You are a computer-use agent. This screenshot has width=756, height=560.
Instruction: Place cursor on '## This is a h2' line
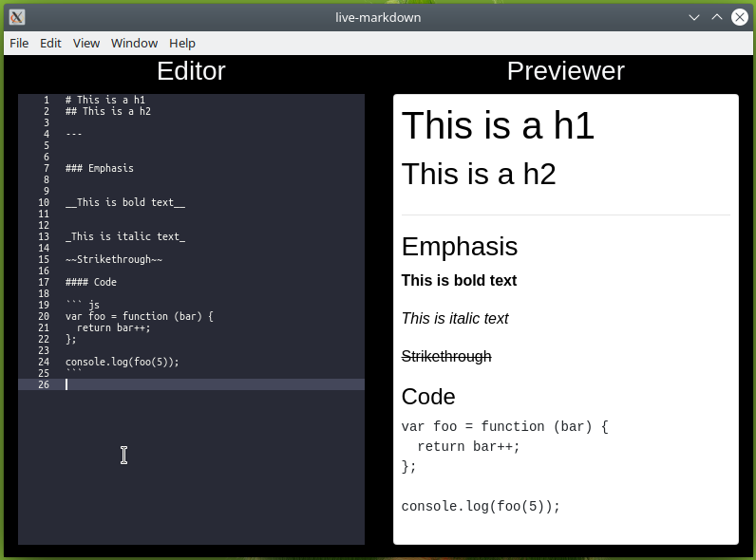(x=108, y=111)
